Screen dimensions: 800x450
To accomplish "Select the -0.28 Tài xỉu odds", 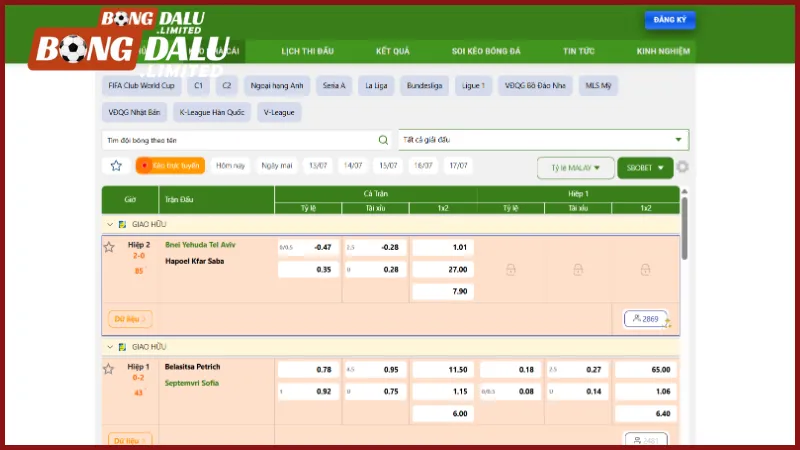I will 376,247.
